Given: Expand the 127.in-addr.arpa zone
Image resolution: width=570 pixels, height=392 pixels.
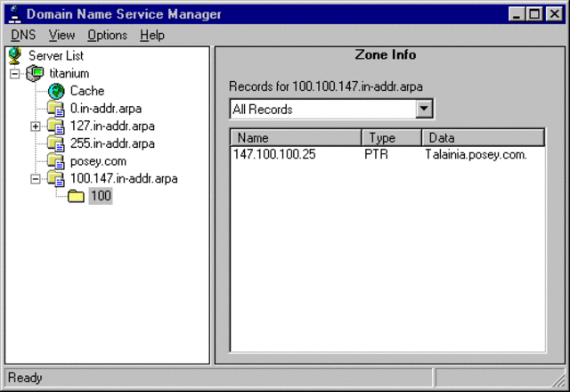Looking at the screenshot, I should point(36,127).
